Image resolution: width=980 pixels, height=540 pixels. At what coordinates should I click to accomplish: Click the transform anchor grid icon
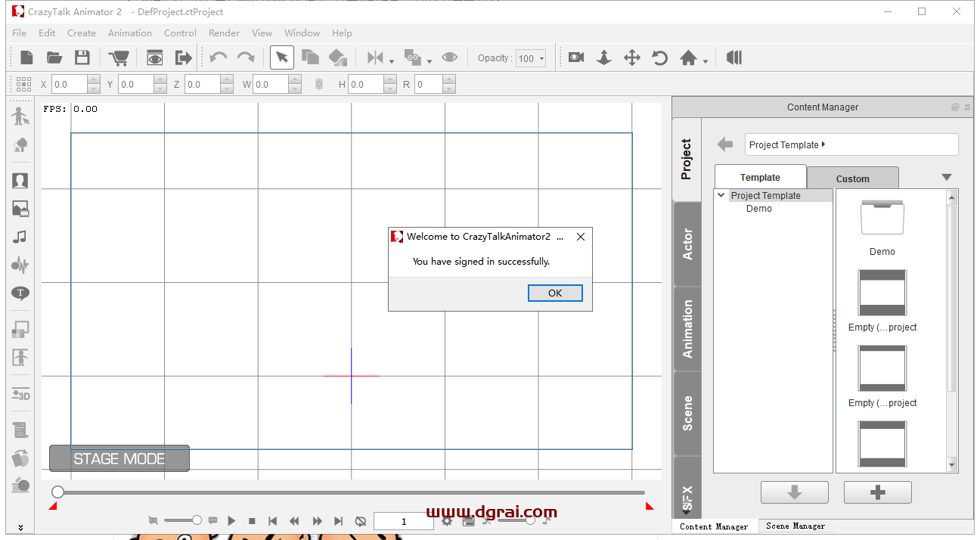tap(23, 84)
